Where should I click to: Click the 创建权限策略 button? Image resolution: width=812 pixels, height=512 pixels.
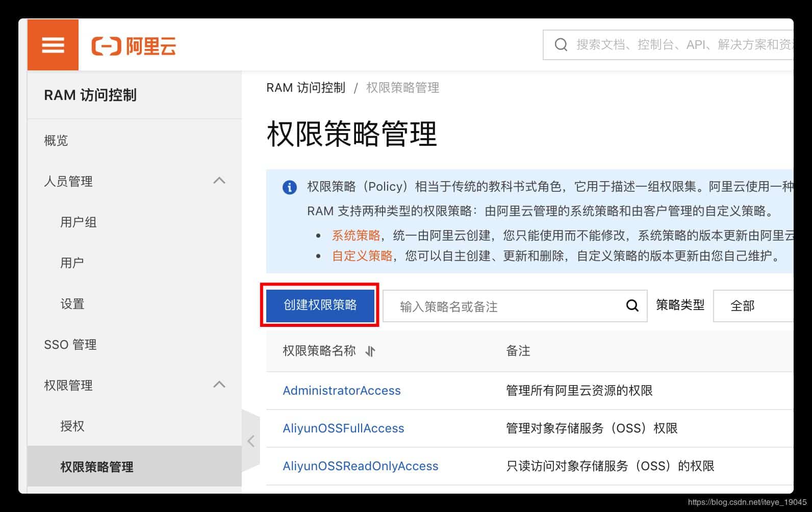point(320,305)
